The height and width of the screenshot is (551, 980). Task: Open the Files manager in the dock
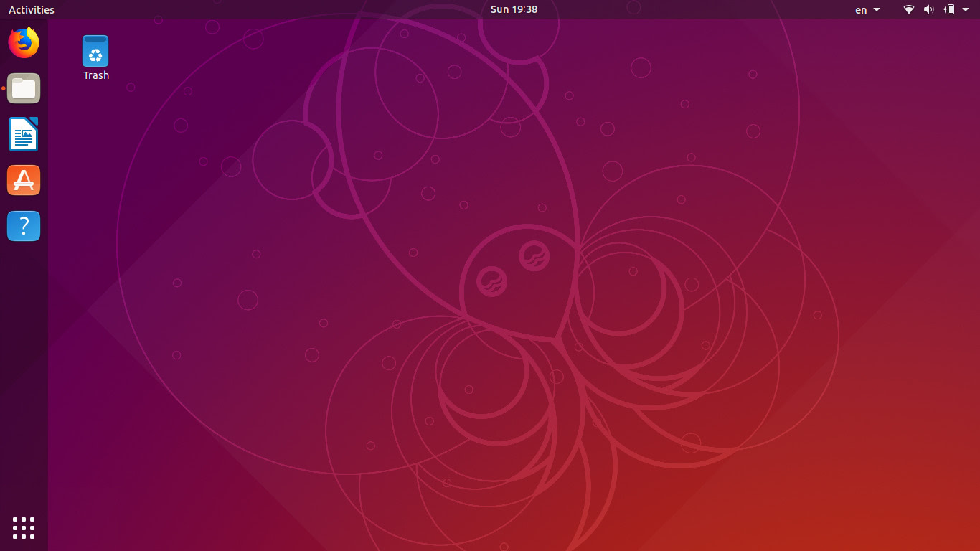[x=24, y=88]
